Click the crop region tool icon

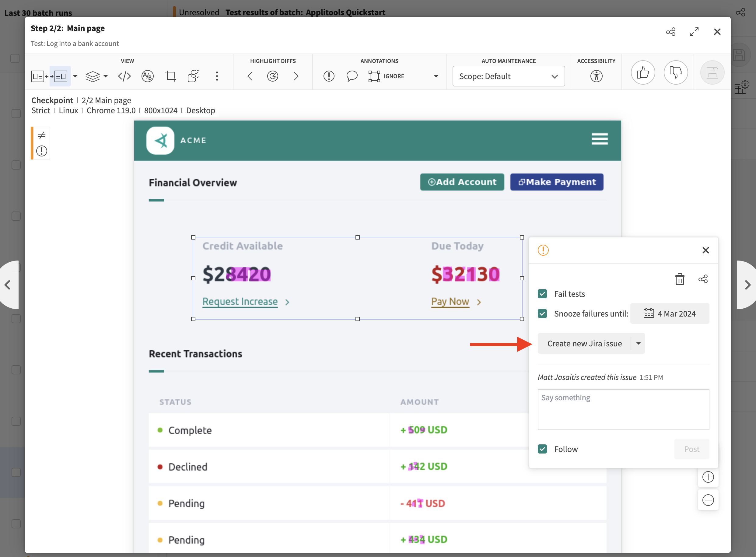pos(170,76)
